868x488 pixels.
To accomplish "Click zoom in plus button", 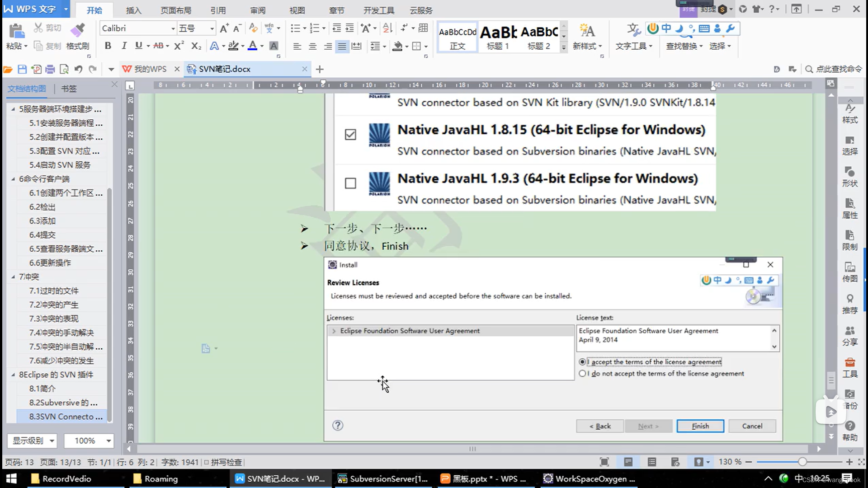I will click(849, 462).
